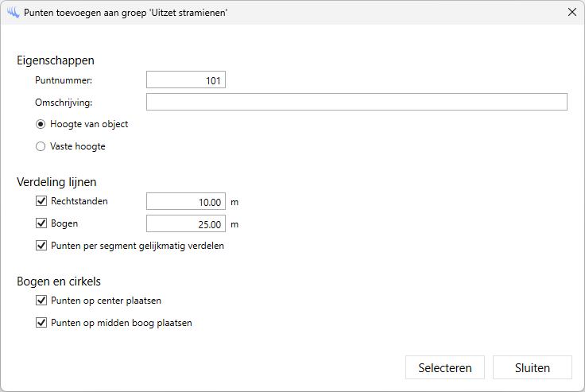Focus the Omschrijving text field
This screenshot has width=585, height=392.
356,102
